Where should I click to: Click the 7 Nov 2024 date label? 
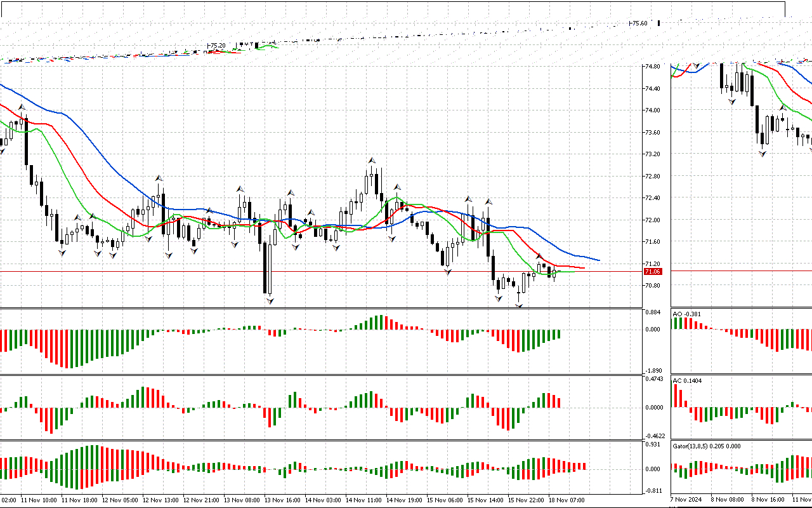click(687, 500)
